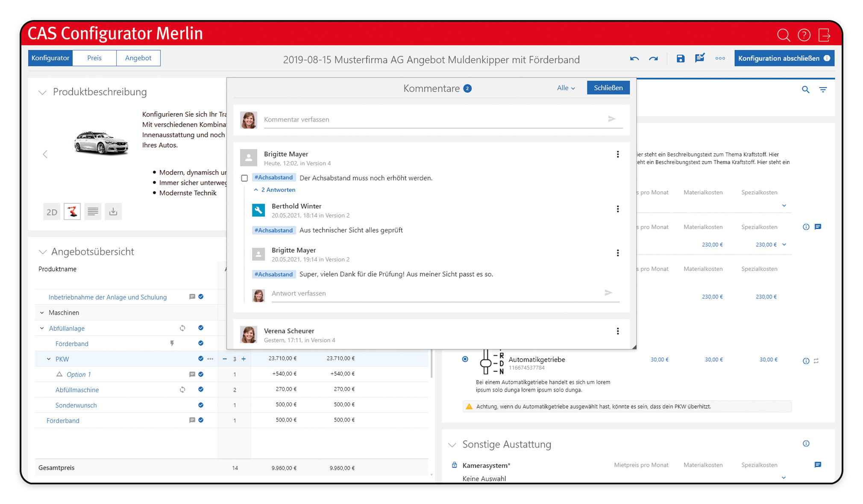This screenshot has width=863, height=504.
Task: Select the 3D robot view icon
Action: point(72,212)
